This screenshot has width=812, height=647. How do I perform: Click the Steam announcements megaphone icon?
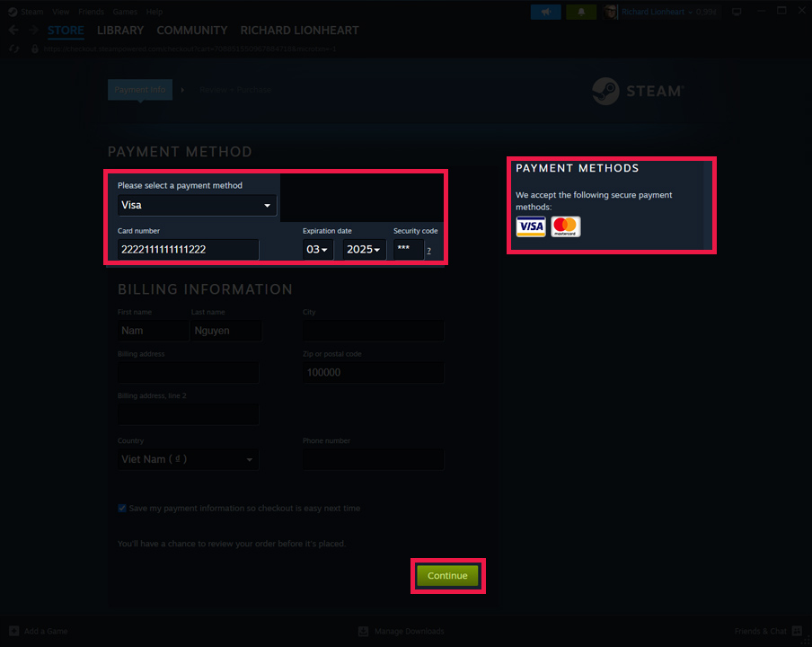click(x=545, y=13)
